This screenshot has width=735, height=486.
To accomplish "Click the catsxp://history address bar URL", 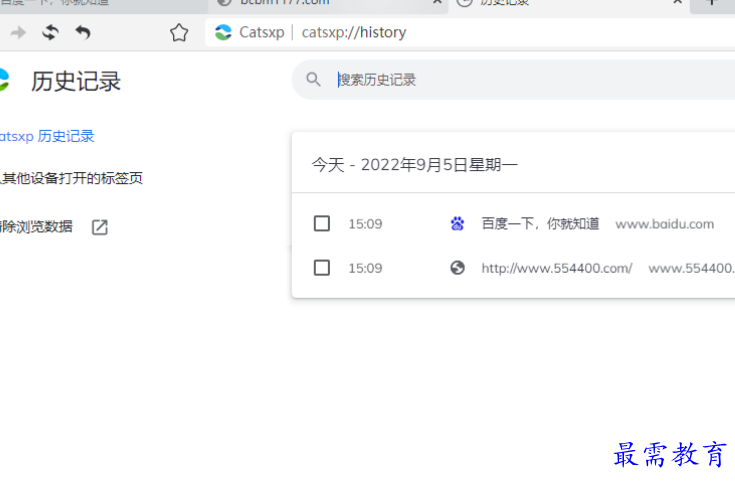I will pos(354,32).
